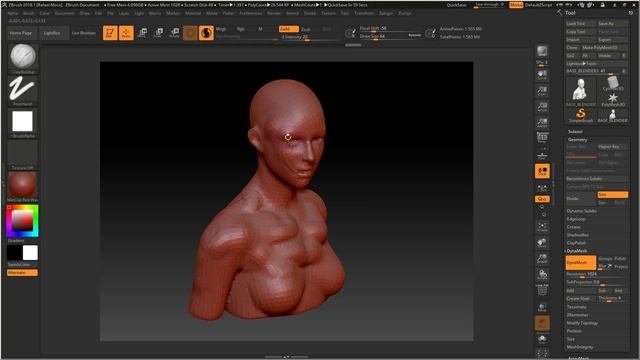Toggle the Ghost transparency icon

[x=542, y=323]
